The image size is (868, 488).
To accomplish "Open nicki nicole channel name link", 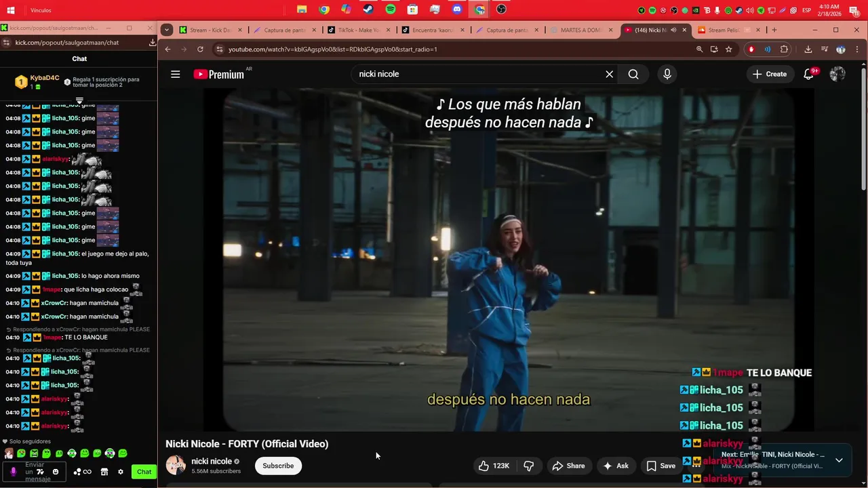I will coord(212,462).
